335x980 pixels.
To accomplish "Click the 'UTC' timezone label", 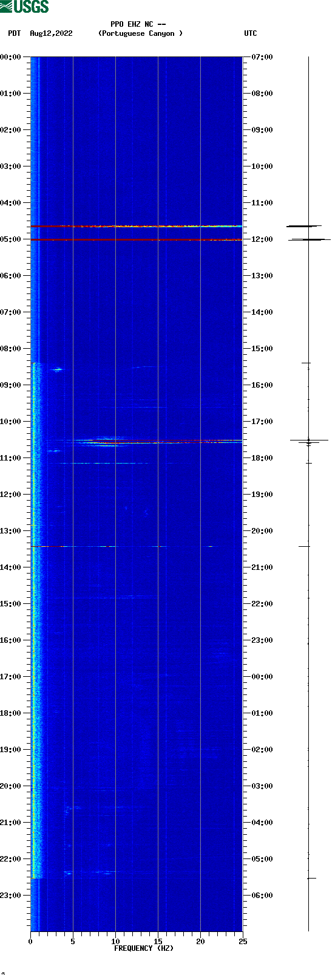I will click(x=251, y=33).
